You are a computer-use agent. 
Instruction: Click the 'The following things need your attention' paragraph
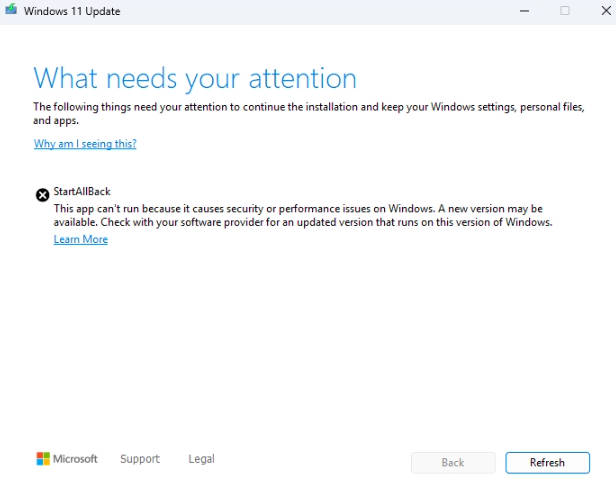click(x=309, y=113)
